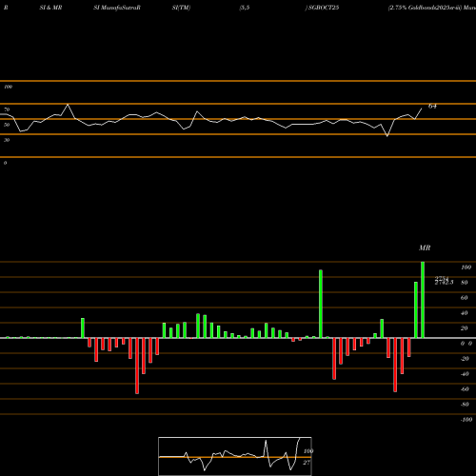
Task: Click the RSI current value 64 label
Action: [432, 106]
